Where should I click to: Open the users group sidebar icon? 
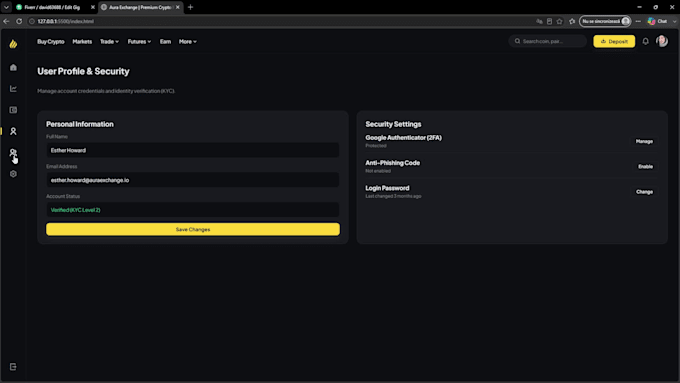pyautogui.click(x=13, y=152)
